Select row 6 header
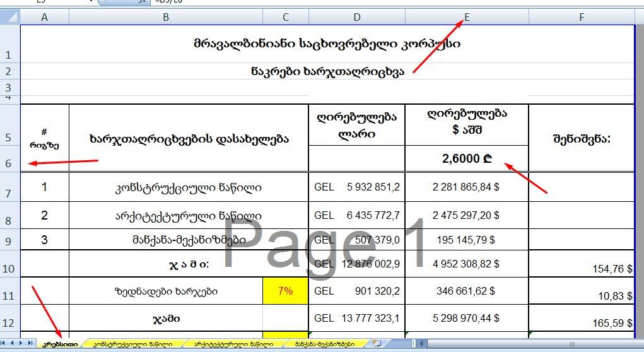 pos(10,158)
